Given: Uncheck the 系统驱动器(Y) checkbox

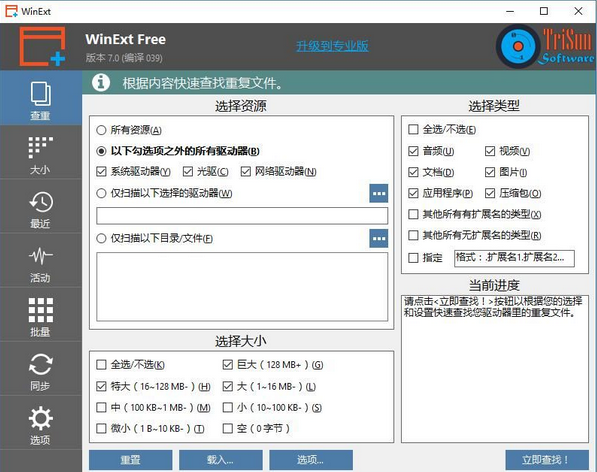Looking at the screenshot, I should tap(101, 172).
